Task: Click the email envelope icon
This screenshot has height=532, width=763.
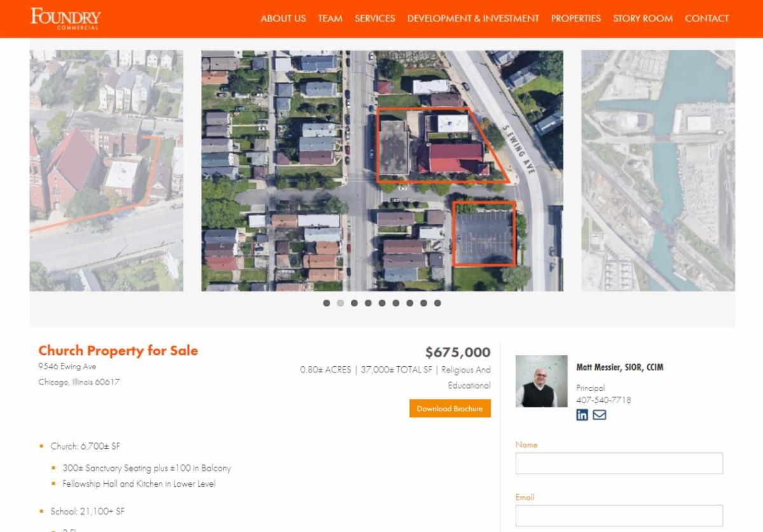Action: 599,415
